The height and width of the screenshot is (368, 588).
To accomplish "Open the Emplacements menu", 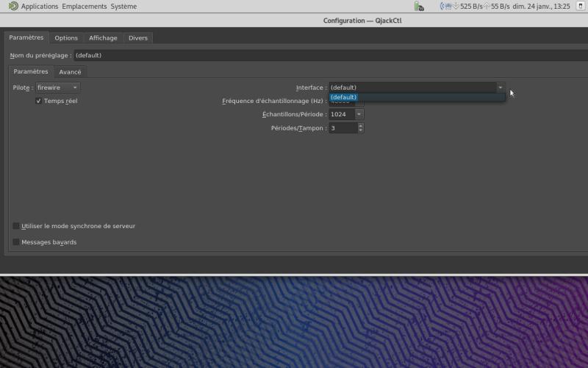I will point(85,7).
